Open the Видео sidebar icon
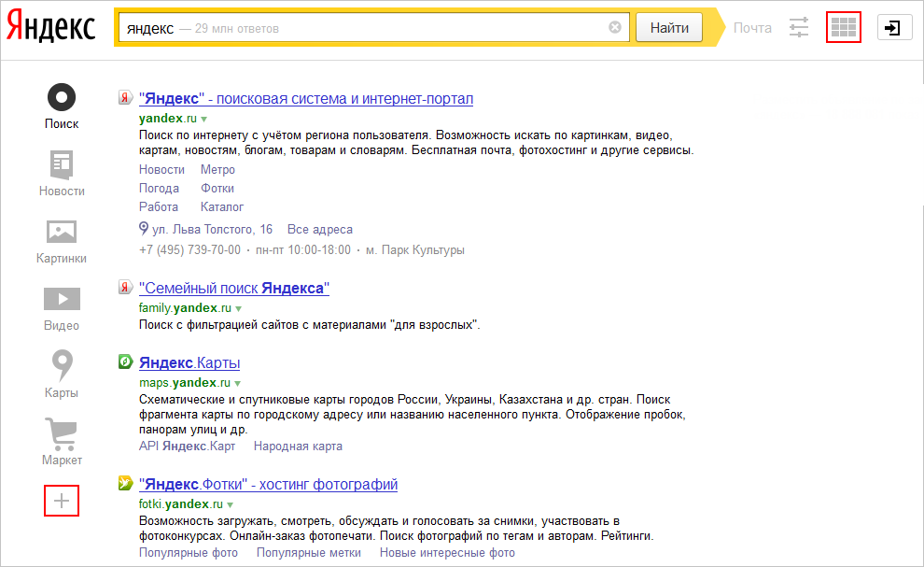This screenshot has height=567, width=924. pyautogui.click(x=62, y=299)
